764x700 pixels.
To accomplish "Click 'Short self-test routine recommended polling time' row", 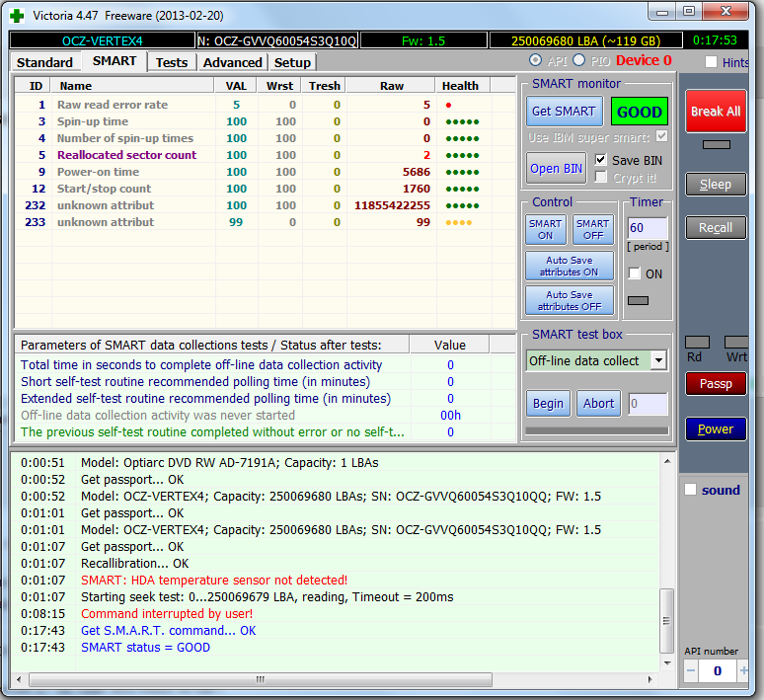I will click(266, 382).
